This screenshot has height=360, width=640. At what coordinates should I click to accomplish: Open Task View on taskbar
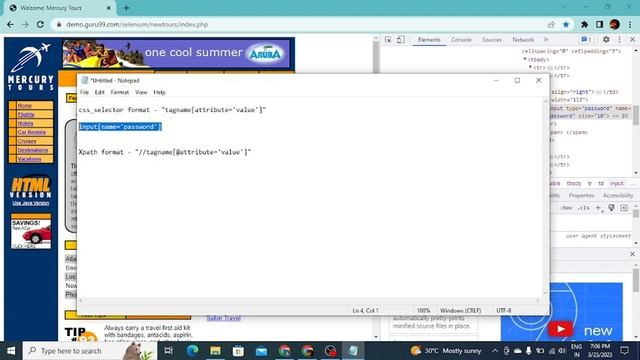[x=168, y=351]
